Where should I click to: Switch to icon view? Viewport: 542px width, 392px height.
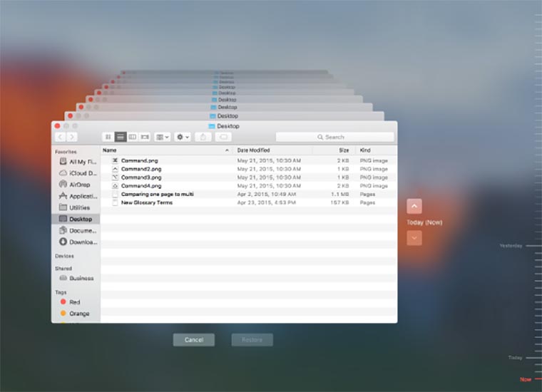108,137
